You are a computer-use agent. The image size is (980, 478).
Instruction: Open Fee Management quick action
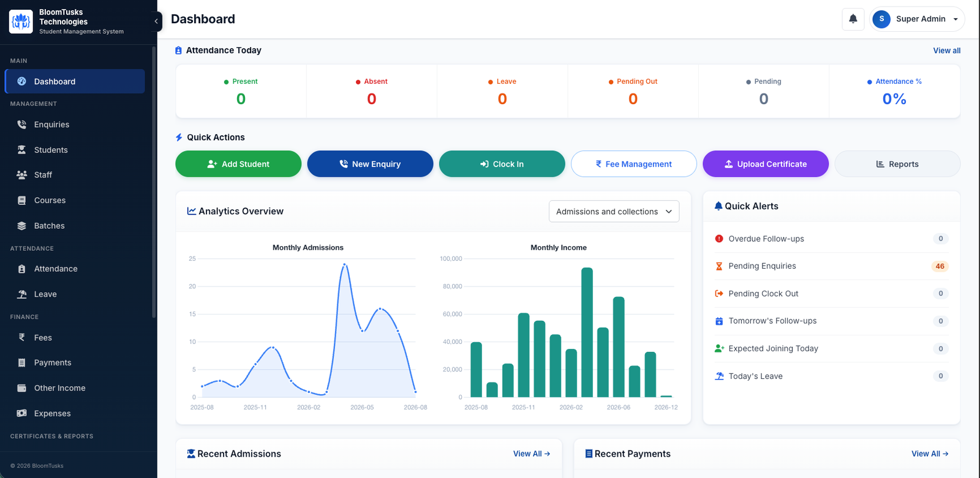[x=634, y=164]
